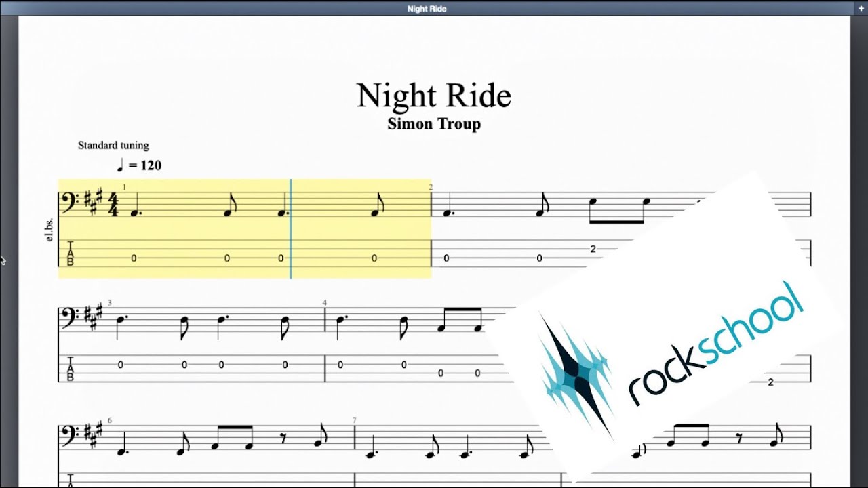Screen dimensions: 868x488
Task: Click the Standard tuning label
Action: coord(113,145)
